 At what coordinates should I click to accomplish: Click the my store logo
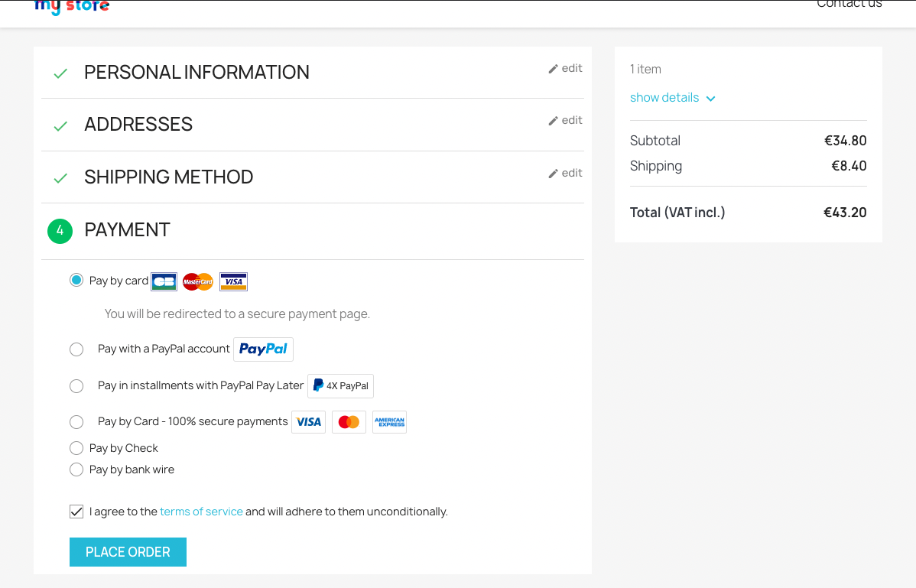72,7
